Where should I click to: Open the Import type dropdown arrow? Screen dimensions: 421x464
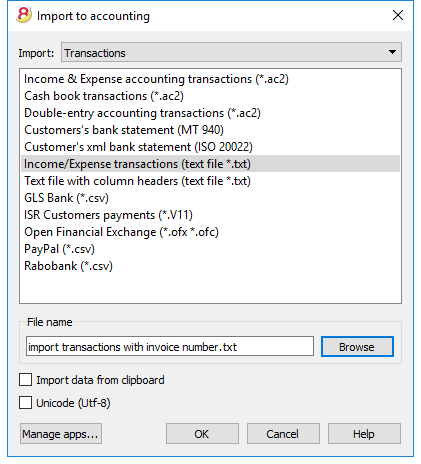click(392, 52)
